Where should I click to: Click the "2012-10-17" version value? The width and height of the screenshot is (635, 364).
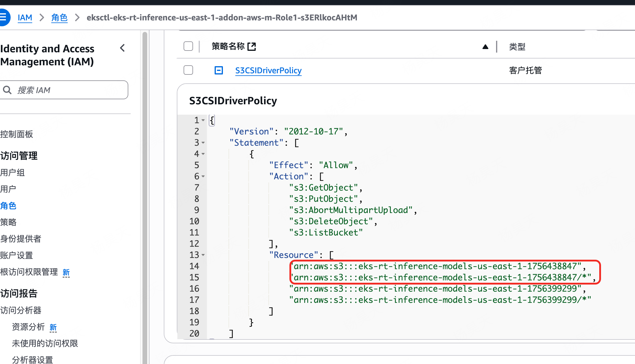point(314,131)
